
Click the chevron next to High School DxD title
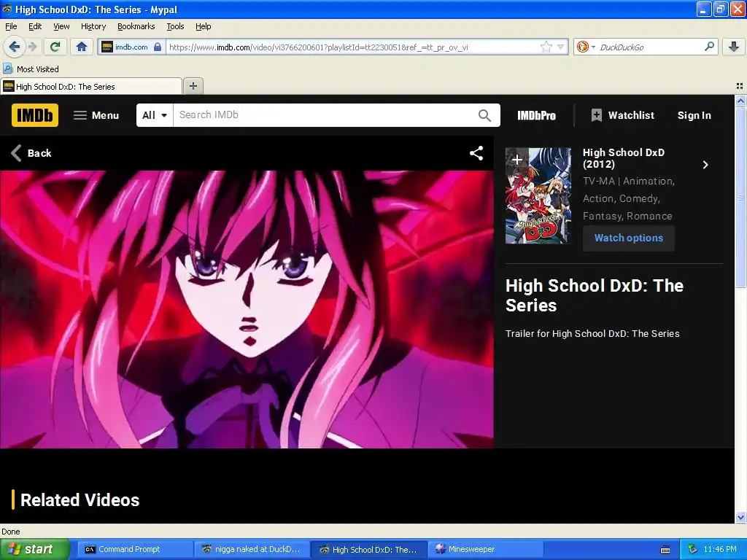pyautogui.click(x=705, y=165)
